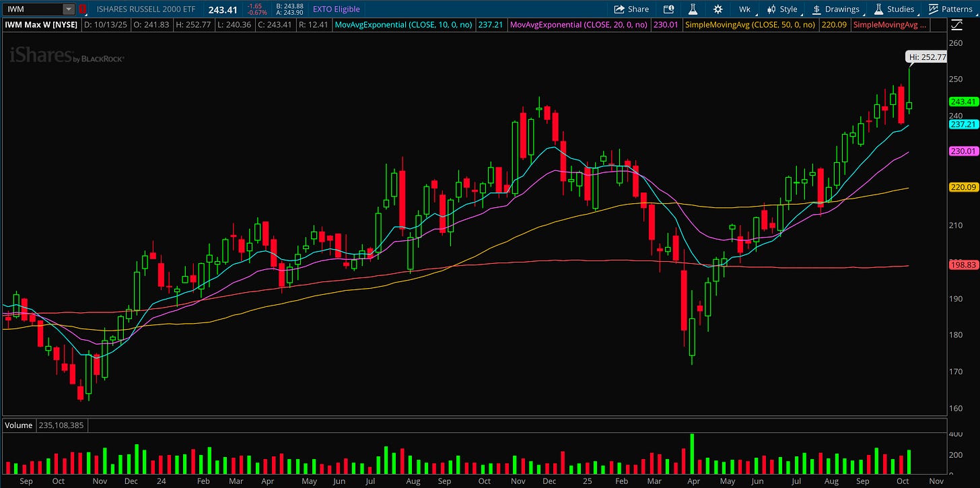The width and height of the screenshot is (980, 488).
Task: Click the magenta 230.01 value in study header
Action: tap(665, 25)
